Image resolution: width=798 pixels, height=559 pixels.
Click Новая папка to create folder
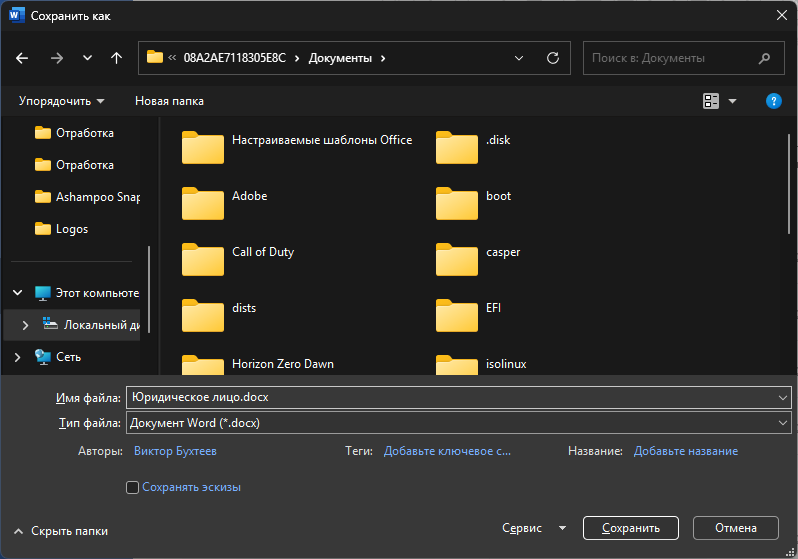169,101
